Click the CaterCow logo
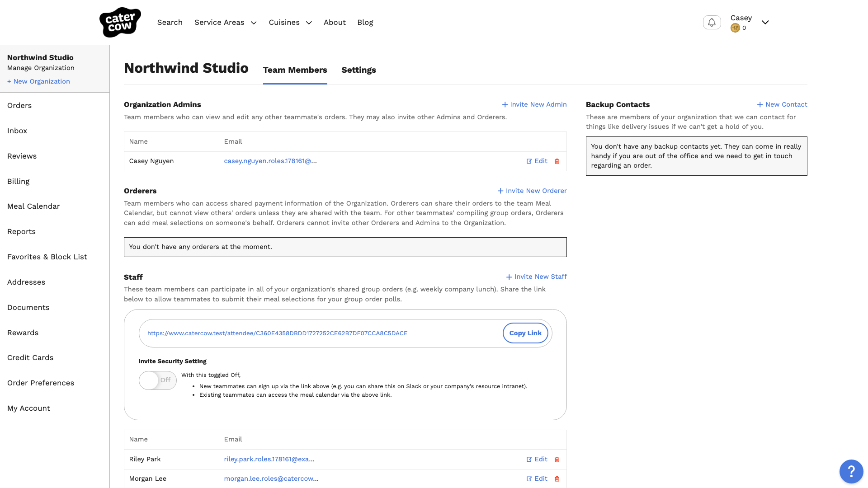The image size is (868, 488). pos(120,22)
